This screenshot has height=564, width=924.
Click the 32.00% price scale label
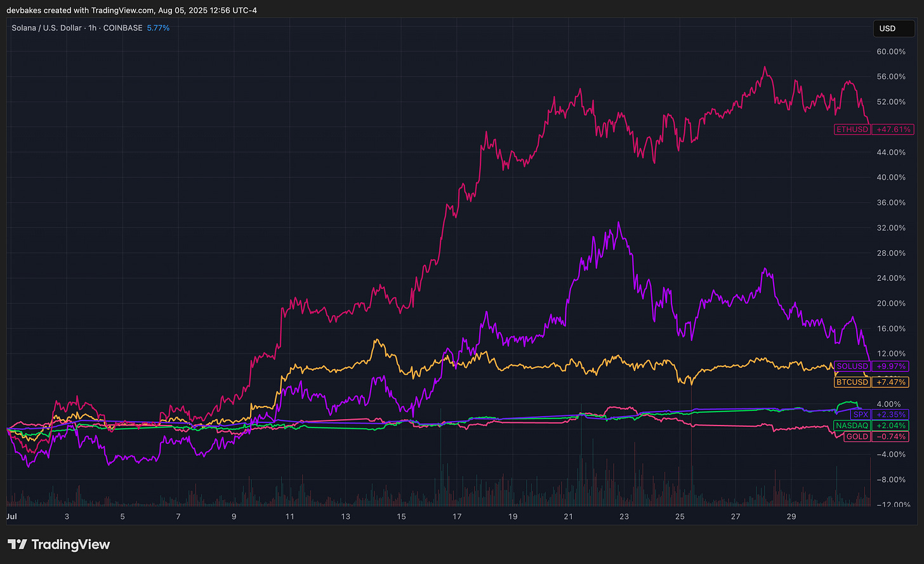891,227
